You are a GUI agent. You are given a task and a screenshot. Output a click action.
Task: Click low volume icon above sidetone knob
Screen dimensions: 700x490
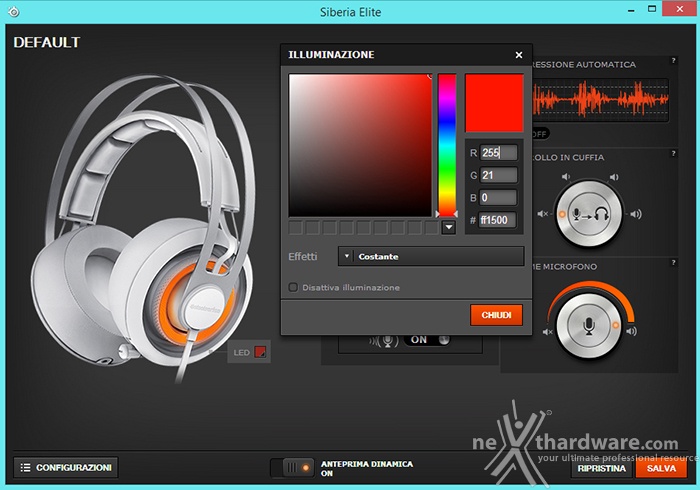point(566,177)
